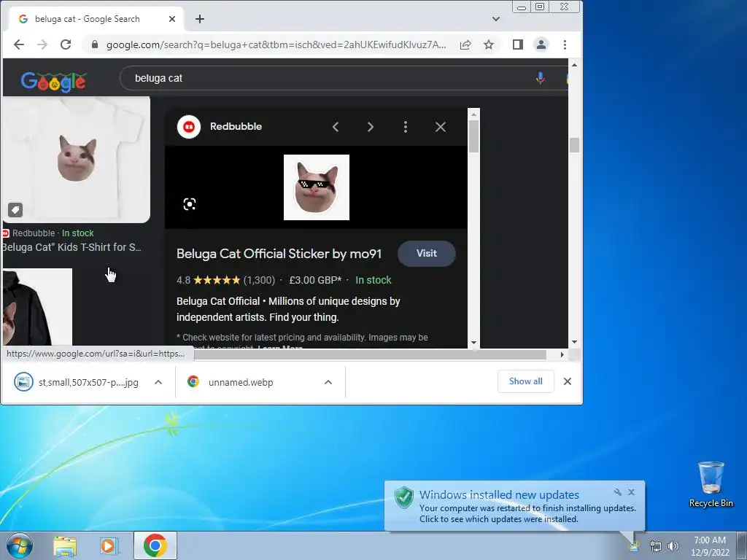Open the black hoodie thumbnail
Image resolution: width=747 pixels, height=560 pixels.
(37, 307)
